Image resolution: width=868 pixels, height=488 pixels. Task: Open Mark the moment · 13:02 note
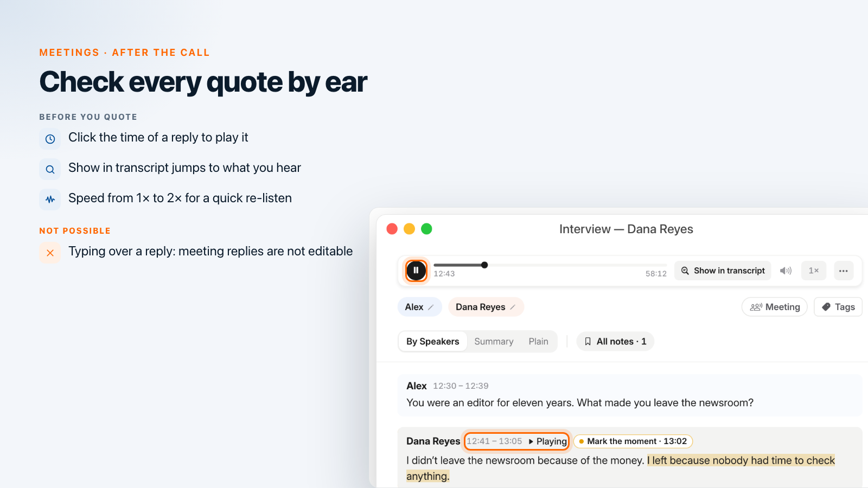pyautogui.click(x=633, y=441)
